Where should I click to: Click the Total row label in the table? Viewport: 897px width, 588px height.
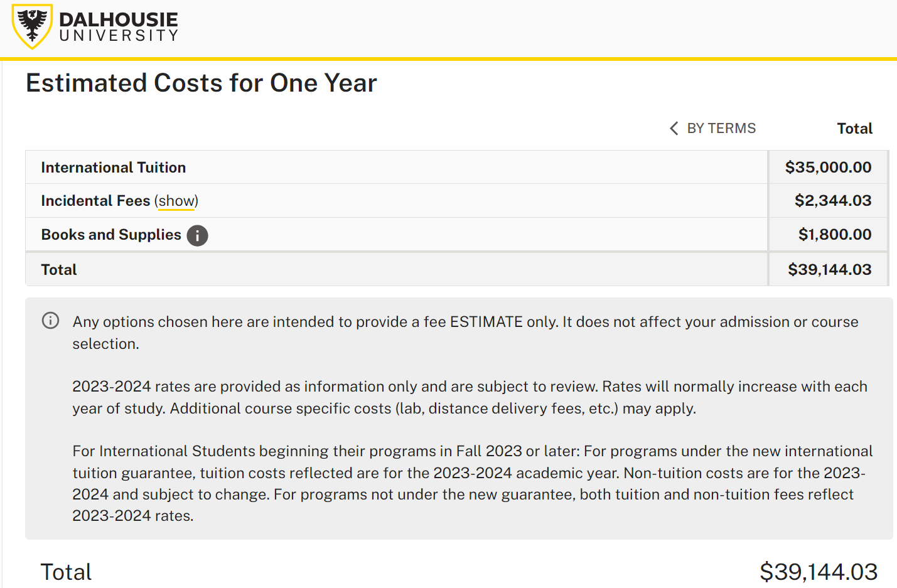coord(59,270)
